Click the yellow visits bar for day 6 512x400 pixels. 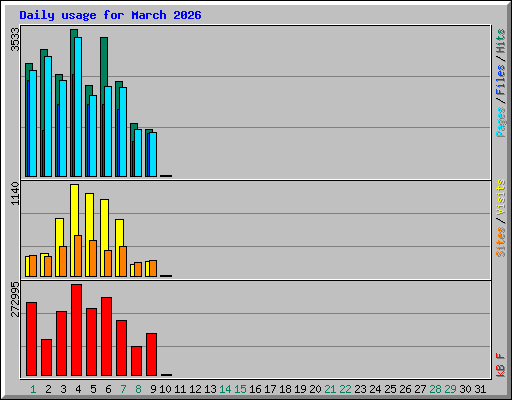point(105,225)
